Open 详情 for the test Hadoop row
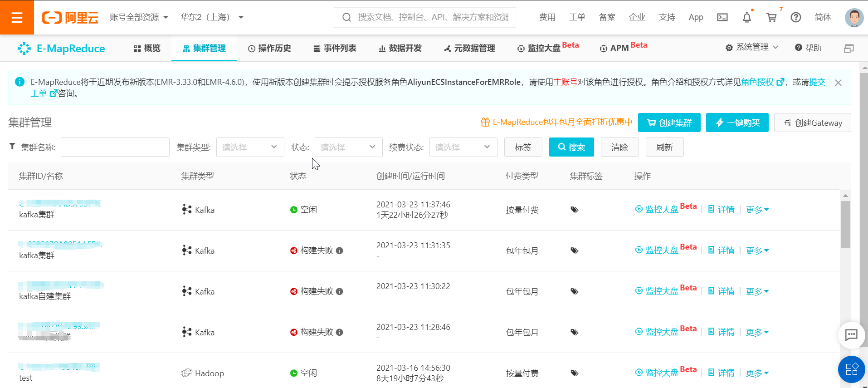This screenshot has height=388, width=868. tap(722, 373)
